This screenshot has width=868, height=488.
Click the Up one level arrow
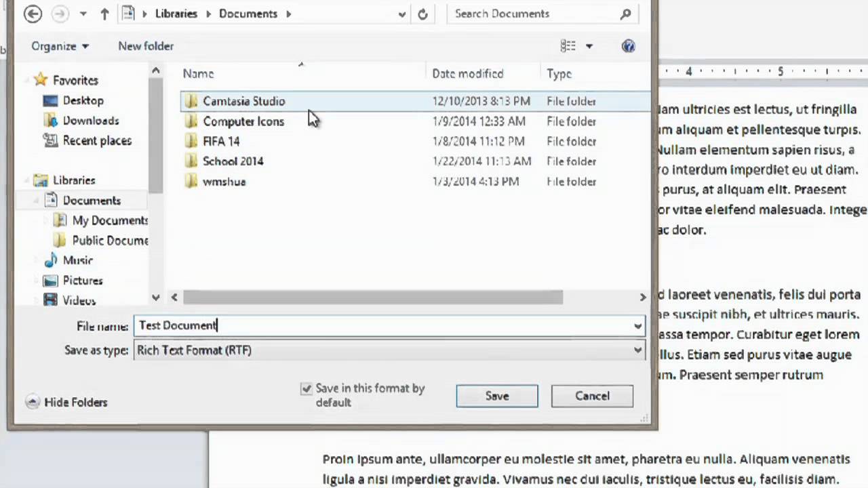(104, 14)
